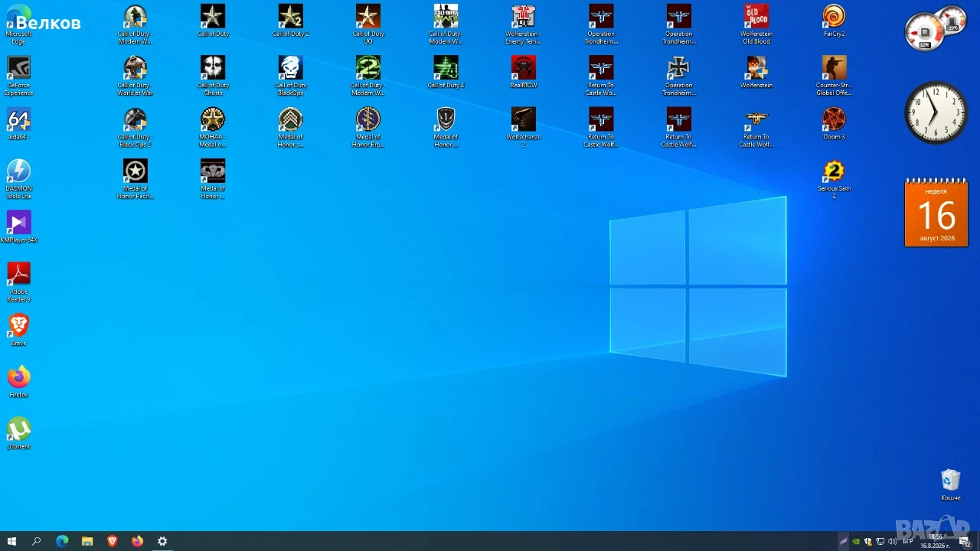This screenshot has width=980, height=551.
Task: Select the RealRTCW desktop icon
Action: point(524,72)
